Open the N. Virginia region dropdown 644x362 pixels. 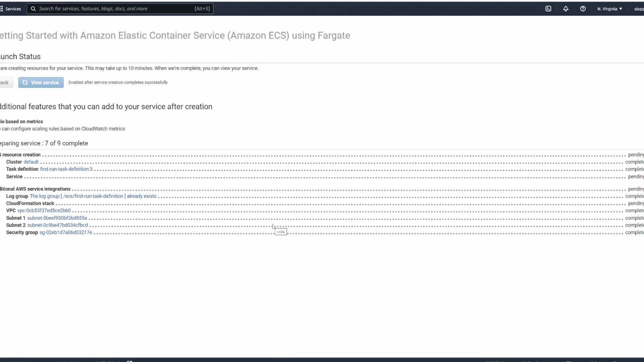[609, 8]
